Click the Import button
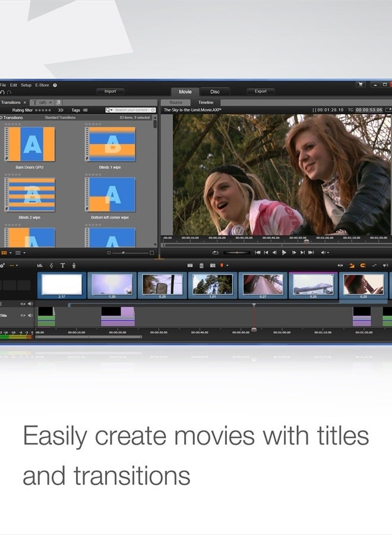The image size is (392, 535). (x=110, y=92)
